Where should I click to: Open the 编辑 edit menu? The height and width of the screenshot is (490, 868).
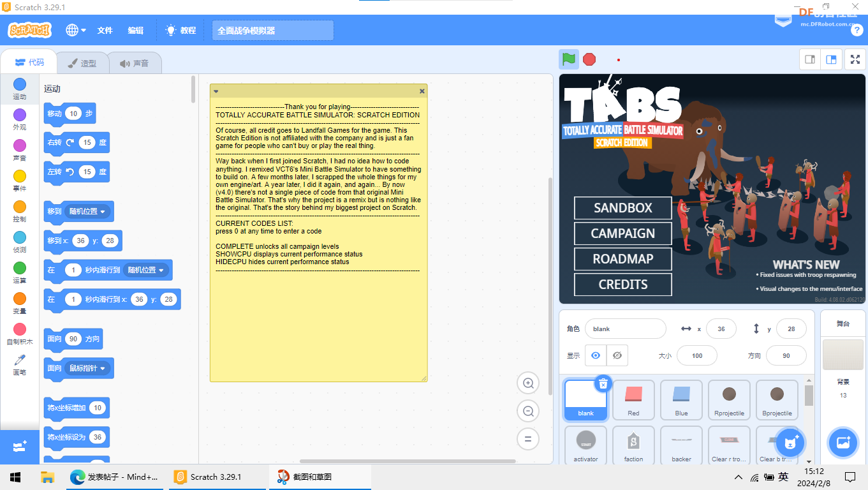(135, 30)
